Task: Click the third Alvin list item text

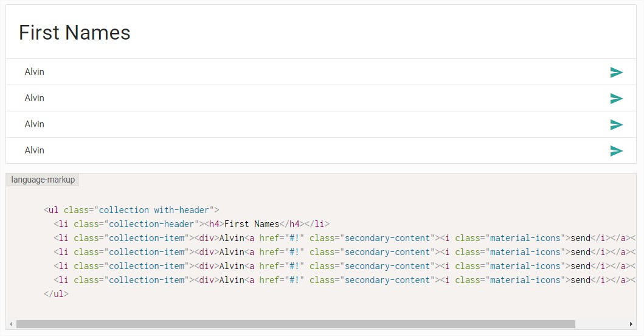Action: click(x=35, y=124)
